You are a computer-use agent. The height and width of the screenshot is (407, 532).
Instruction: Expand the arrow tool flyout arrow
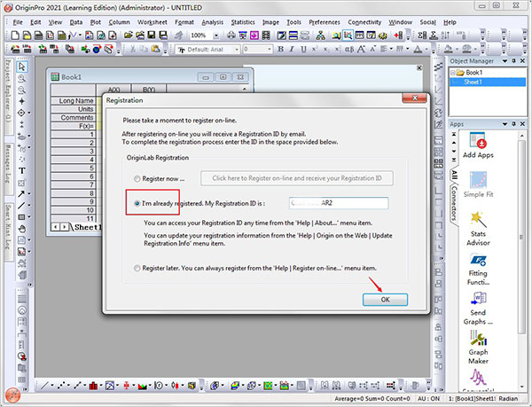pos(29,193)
